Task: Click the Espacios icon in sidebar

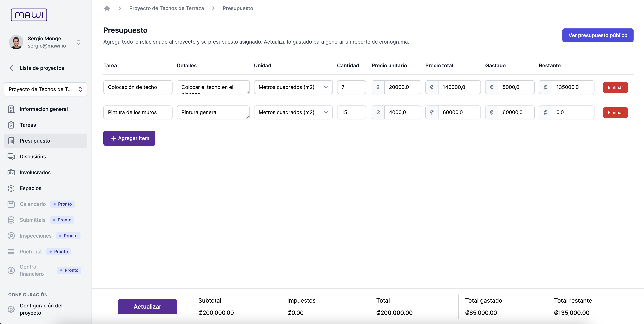Action: [x=11, y=188]
